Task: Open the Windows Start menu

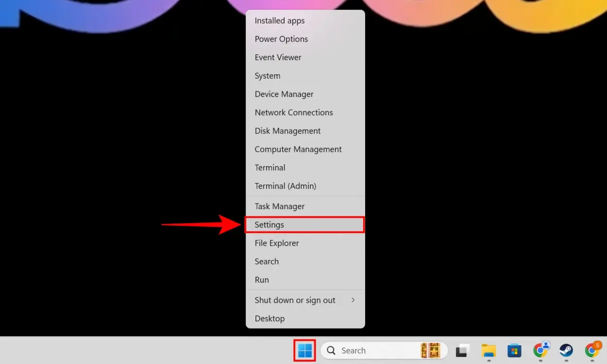Action: (304, 350)
